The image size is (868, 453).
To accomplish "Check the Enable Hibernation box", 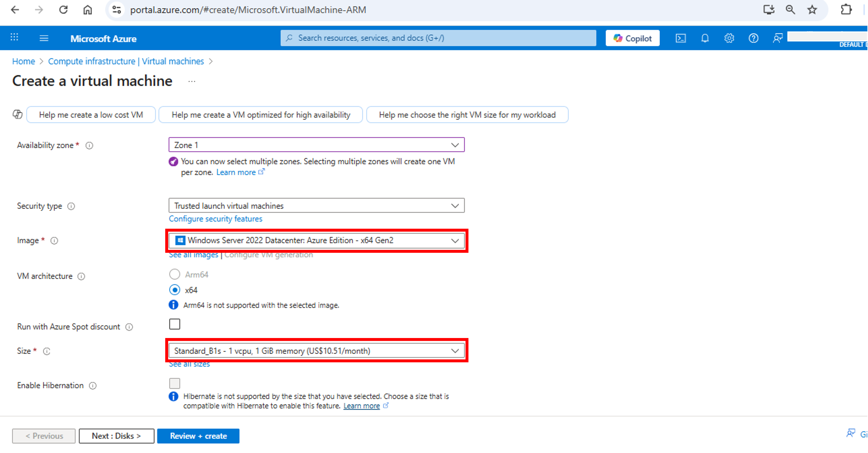I will coord(175,383).
